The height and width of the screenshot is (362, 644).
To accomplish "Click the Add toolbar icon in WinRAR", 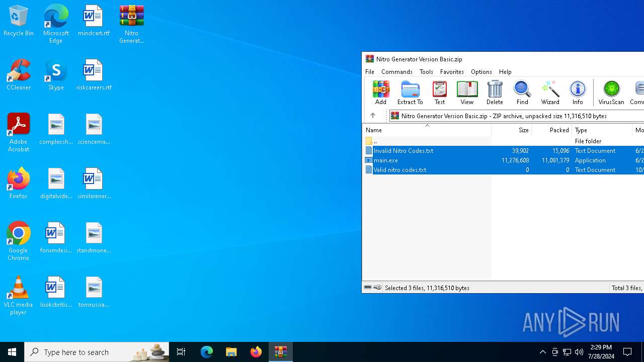I will 381,93.
